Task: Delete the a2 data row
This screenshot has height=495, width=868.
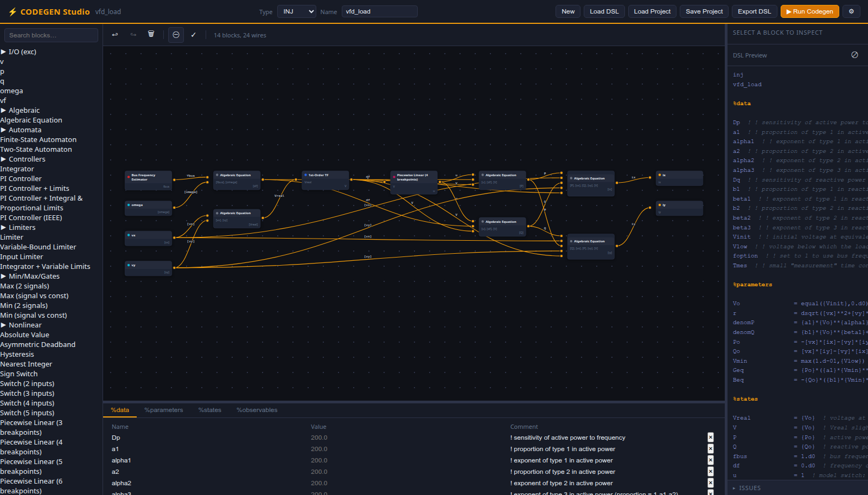Action: 711,472
